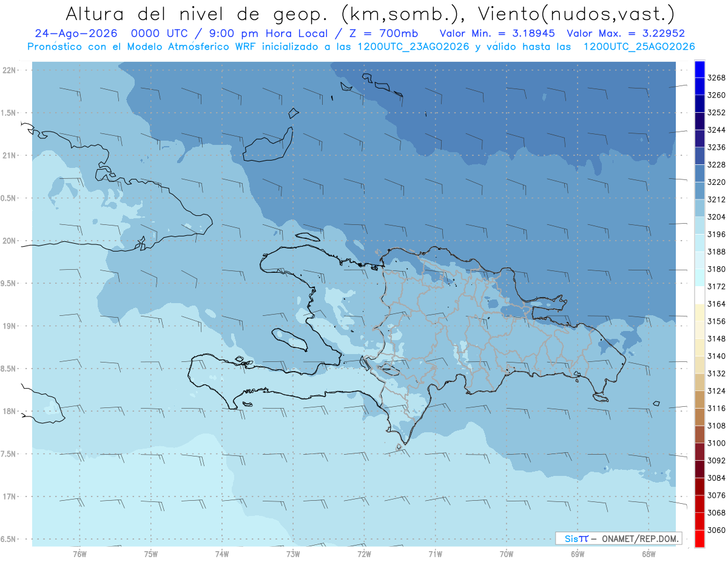Click the legend value "3220"
The width and height of the screenshot is (728, 562).
pos(716,182)
